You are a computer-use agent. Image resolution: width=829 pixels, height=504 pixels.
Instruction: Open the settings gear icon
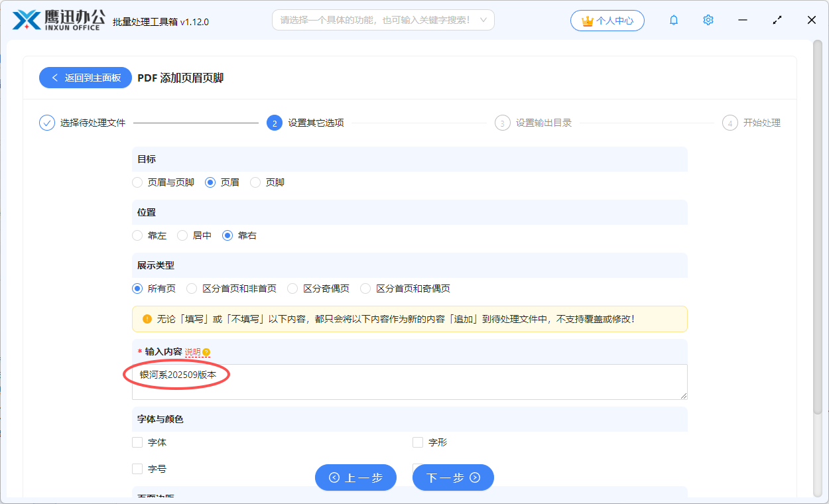coord(708,20)
